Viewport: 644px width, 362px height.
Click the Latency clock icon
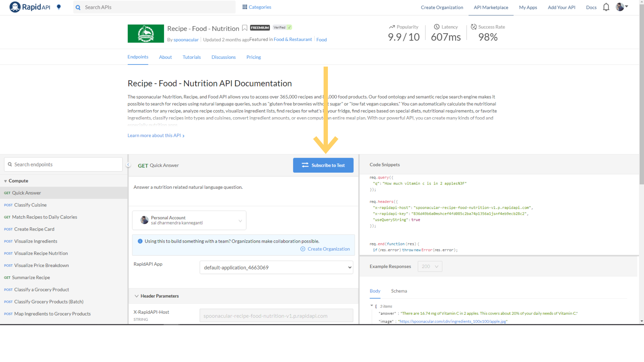437,27
